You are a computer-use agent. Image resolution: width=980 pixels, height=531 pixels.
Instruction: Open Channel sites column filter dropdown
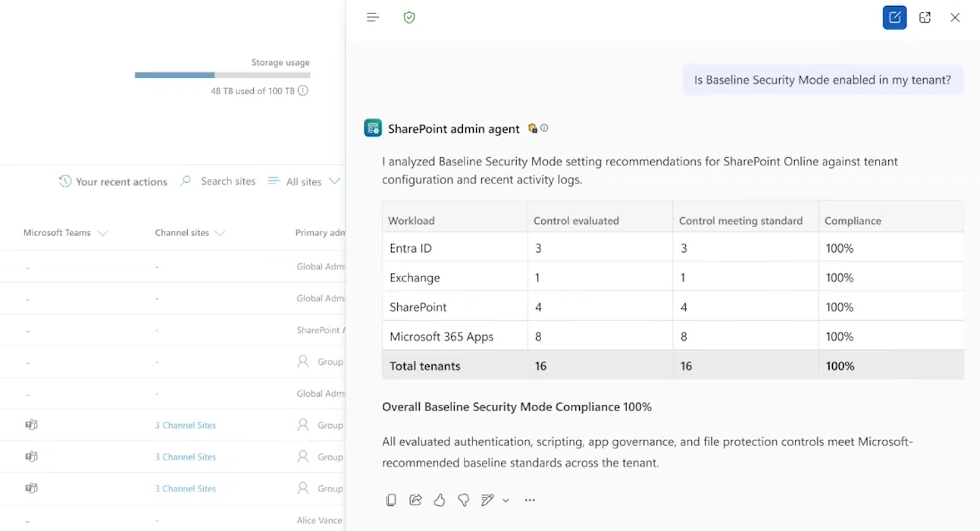[220, 233]
